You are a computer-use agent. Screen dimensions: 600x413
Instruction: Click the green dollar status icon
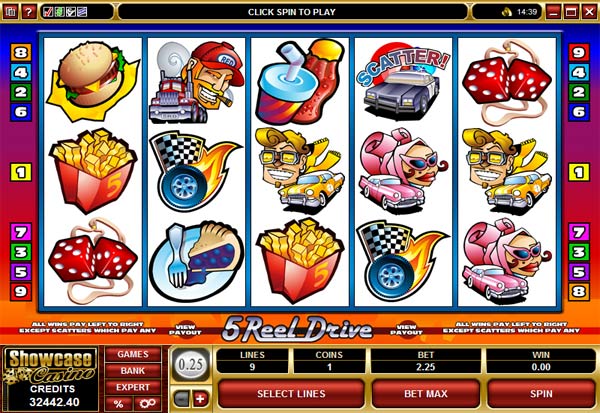click(x=59, y=12)
